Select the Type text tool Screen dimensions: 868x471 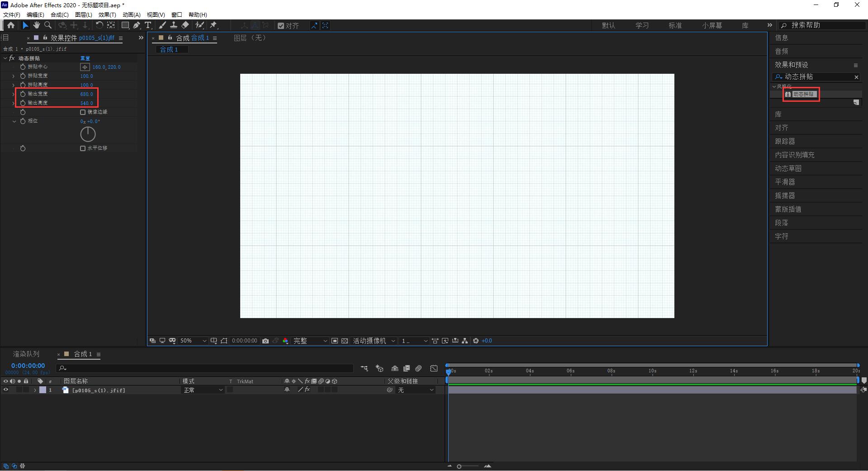point(148,25)
